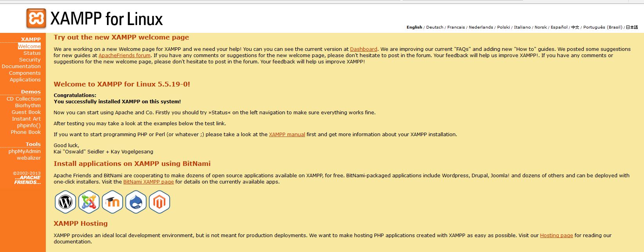The height and width of the screenshot is (252, 644).
Task: Launch phpMyAdmin from Tools
Action: tap(25, 151)
